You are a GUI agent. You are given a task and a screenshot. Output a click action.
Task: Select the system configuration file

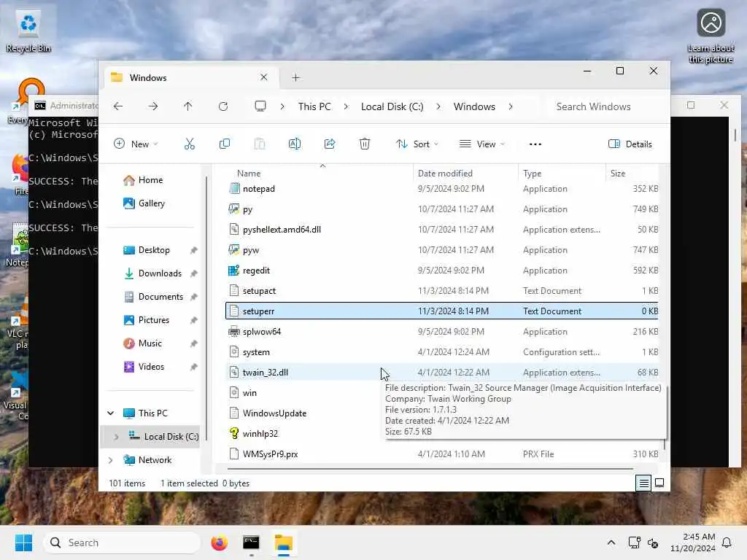tap(441, 352)
